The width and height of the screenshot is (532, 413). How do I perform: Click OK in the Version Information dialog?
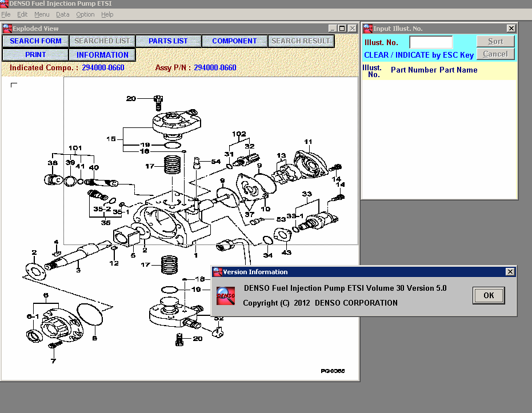point(489,295)
